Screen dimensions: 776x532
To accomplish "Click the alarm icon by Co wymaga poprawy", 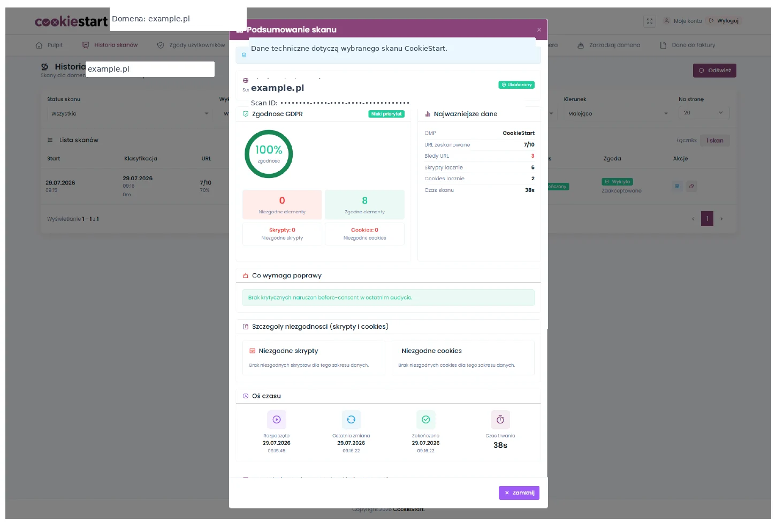I will tap(246, 276).
